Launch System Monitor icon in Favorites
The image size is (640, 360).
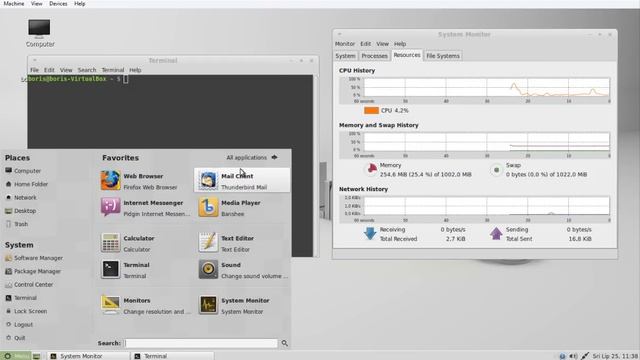pos(208,305)
